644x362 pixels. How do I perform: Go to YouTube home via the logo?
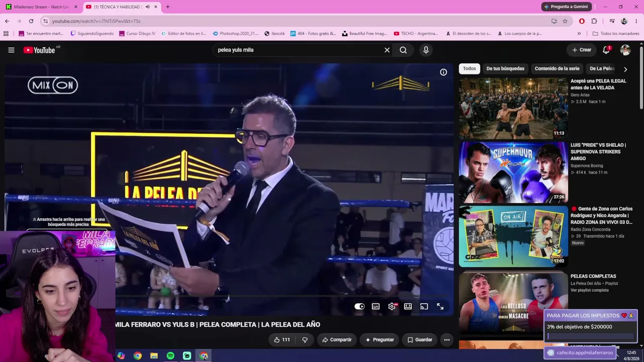coord(39,50)
